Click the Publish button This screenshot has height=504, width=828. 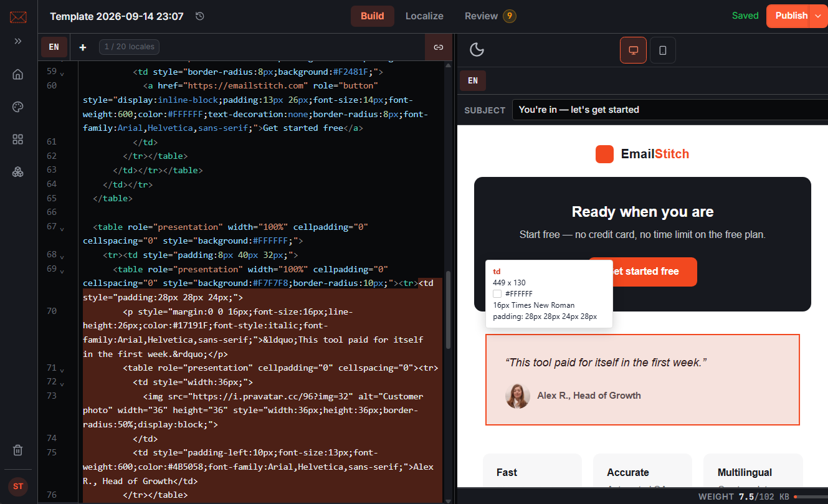(788, 16)
